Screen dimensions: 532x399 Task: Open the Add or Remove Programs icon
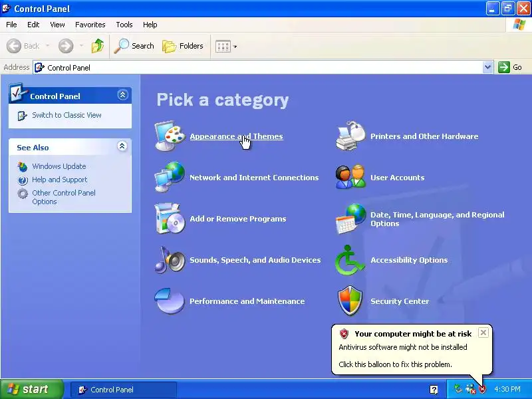click(170, 219)
